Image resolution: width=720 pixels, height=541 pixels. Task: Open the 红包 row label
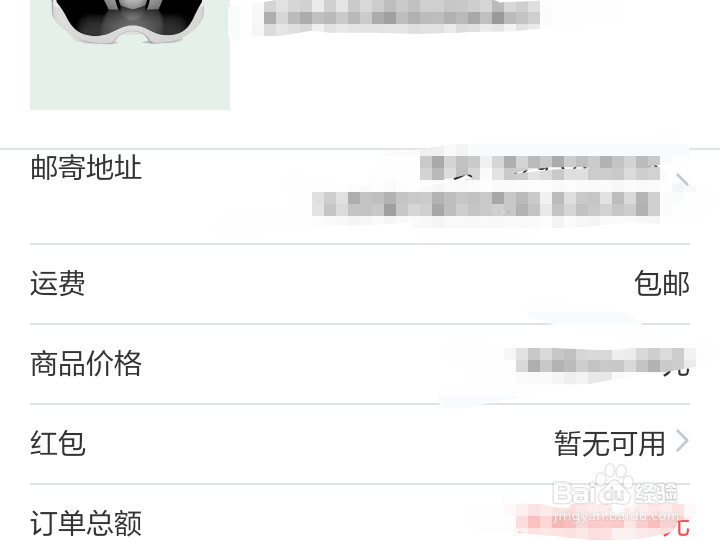point(58,443)
